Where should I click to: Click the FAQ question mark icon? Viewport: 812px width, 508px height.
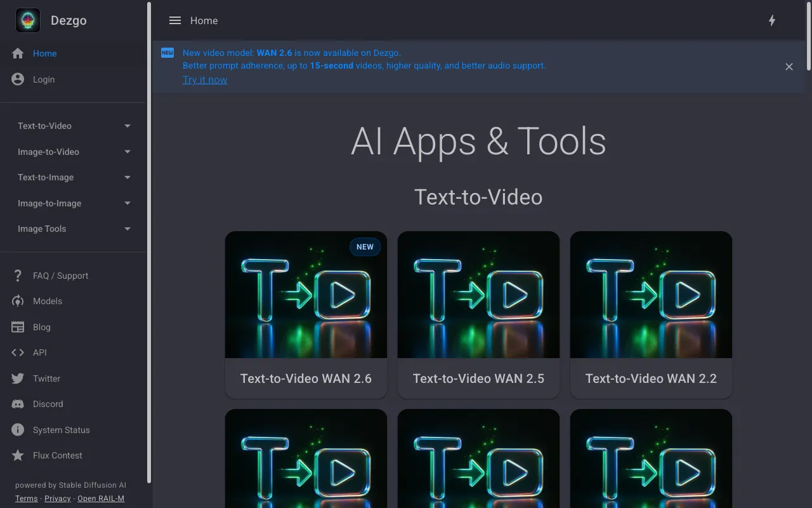[18, 276]
